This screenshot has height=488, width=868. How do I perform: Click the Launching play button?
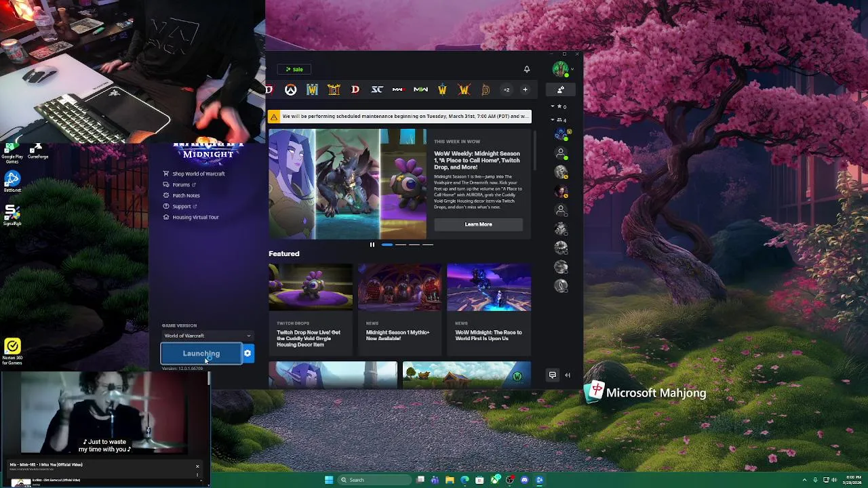pos(201,353)
